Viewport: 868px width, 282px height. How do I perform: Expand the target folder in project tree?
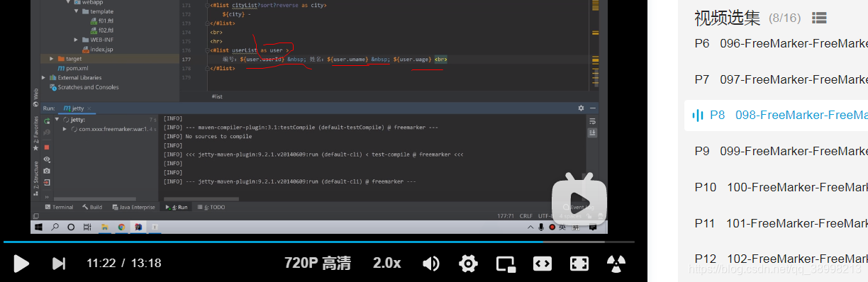52,58
